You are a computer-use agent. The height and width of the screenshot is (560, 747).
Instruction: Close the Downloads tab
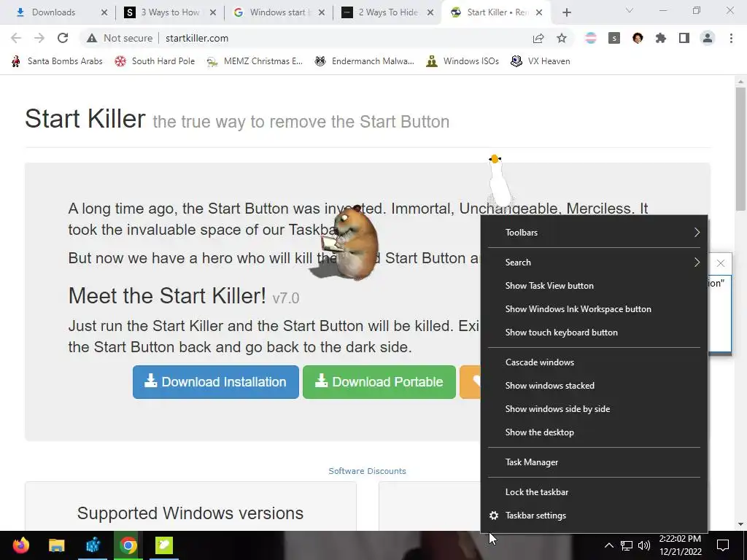pyautogui.click(x=104, y=12)
